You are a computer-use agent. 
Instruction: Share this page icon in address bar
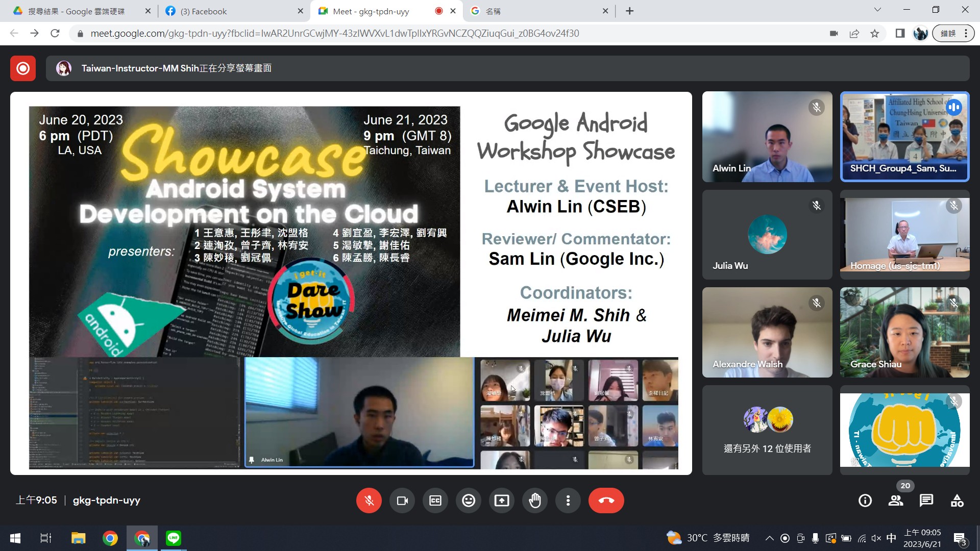coord(854,34)
